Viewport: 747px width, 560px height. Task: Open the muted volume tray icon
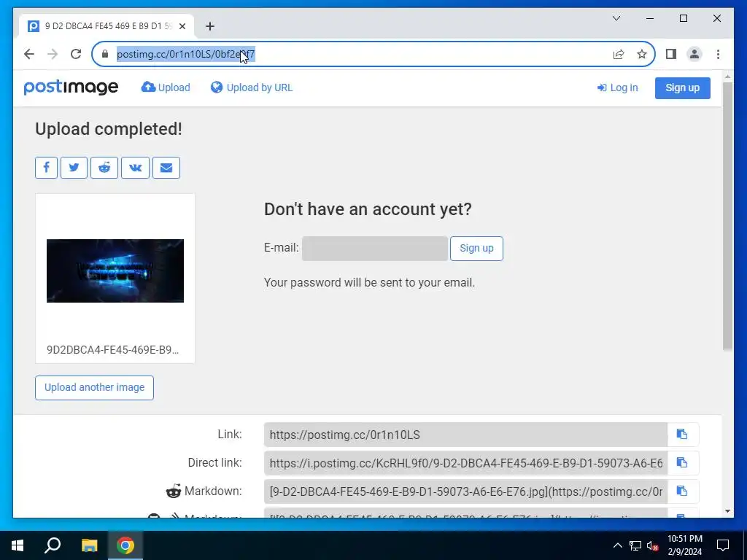tap(653, 545)
